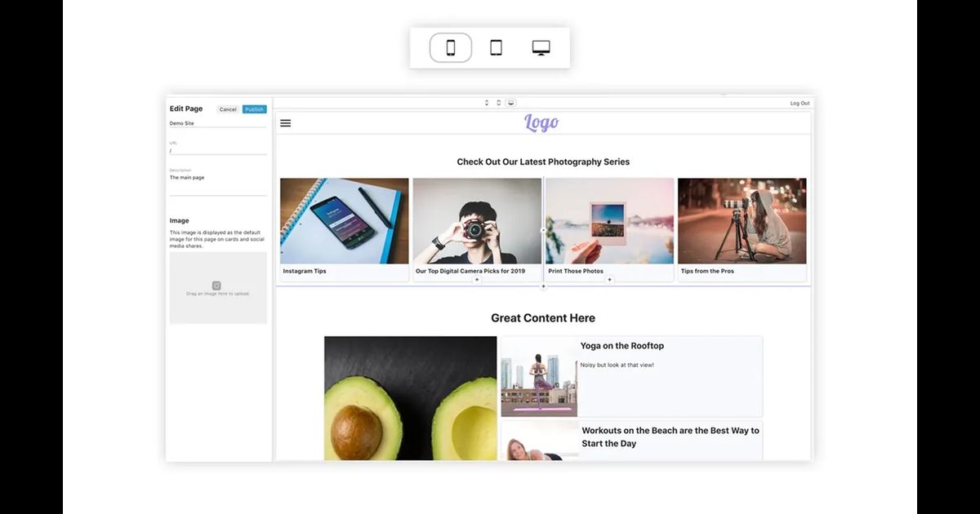The height and width of the screenshot is (514, 980).
Task: Toggle tablet view with the mini tablet icon
Action: (498, 103)
